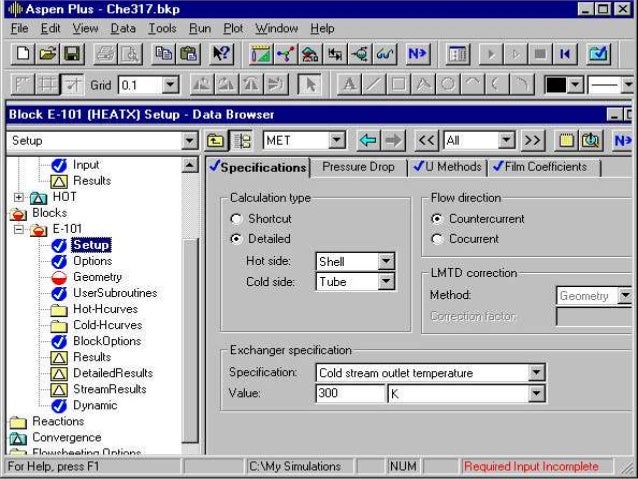Click the Reinitialize rewind icon

click(x=565, y=54)
